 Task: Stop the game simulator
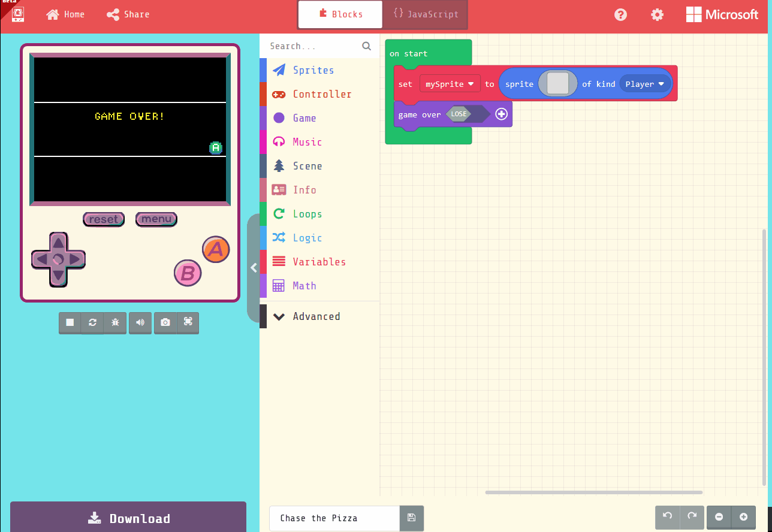tap(69, 323)
